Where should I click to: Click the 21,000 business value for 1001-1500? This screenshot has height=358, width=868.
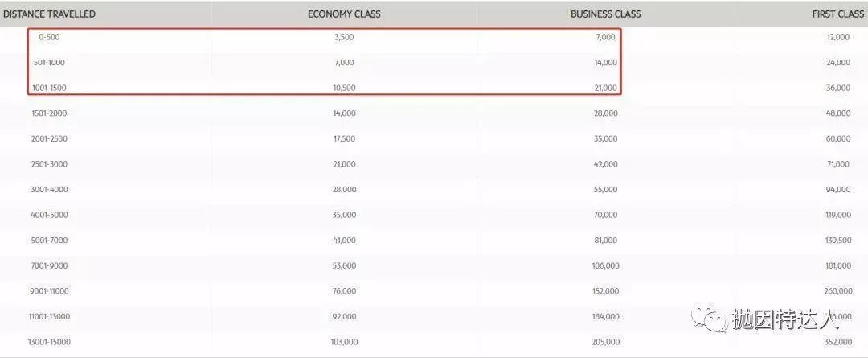pos(606,88)
